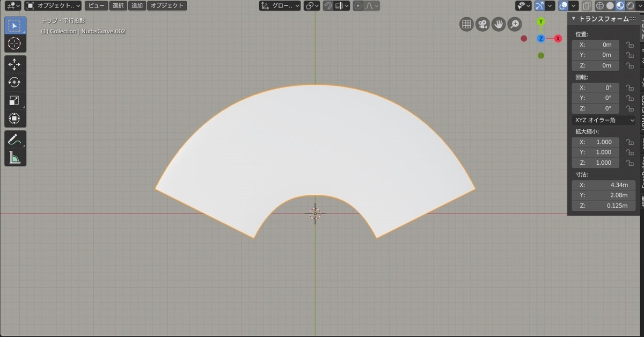The height and width of the screenshot is (337, 644).
Task: Click the red X axis gizmo
Action: click(558, 39)
